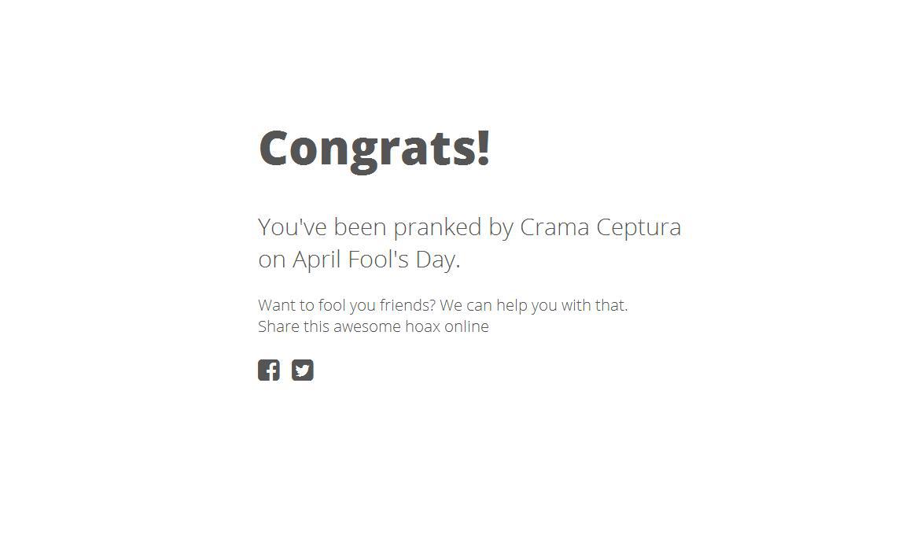Click the "We can help you with that." sentence

click(x=534, y=305)
